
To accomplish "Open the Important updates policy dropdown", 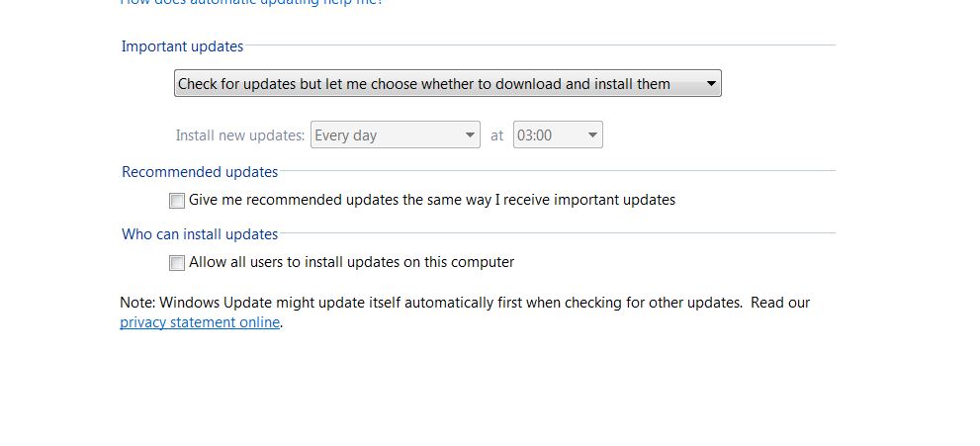I will 447,84.
